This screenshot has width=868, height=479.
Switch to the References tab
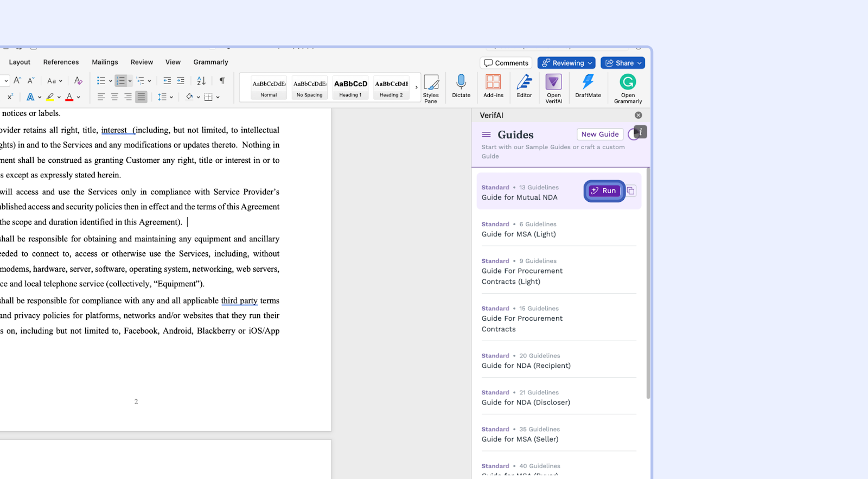[61, 62]
